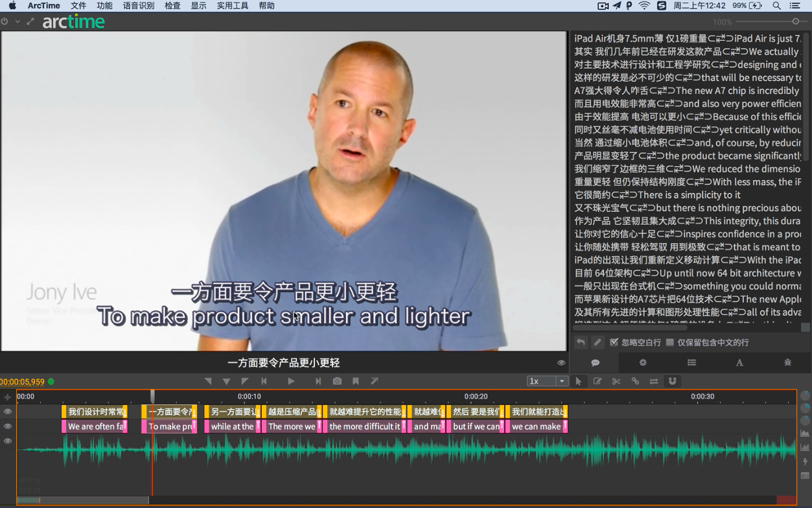The height and width of the screenshot is (508, 812).
Task: Select the 'We are often fa' subtitle block
Action: (95, 426)
